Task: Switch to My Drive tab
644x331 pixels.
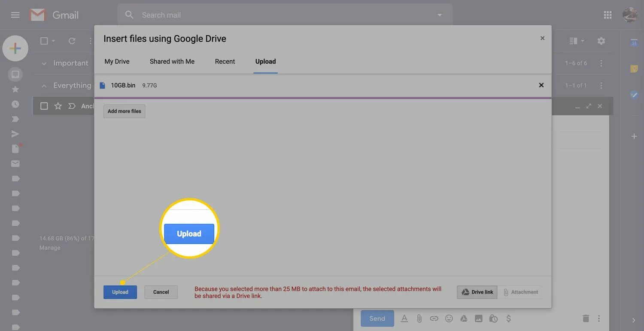Action: (x=117, y=61)
